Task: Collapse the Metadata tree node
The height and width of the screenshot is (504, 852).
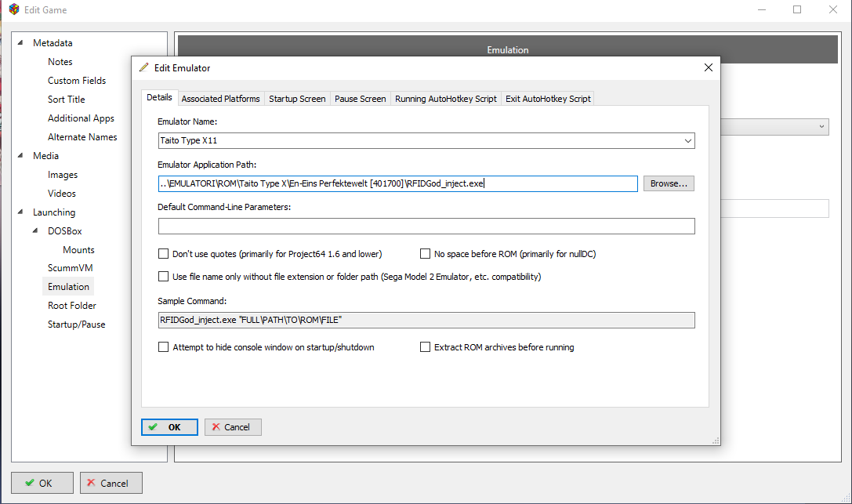Action: coord(20,42)
